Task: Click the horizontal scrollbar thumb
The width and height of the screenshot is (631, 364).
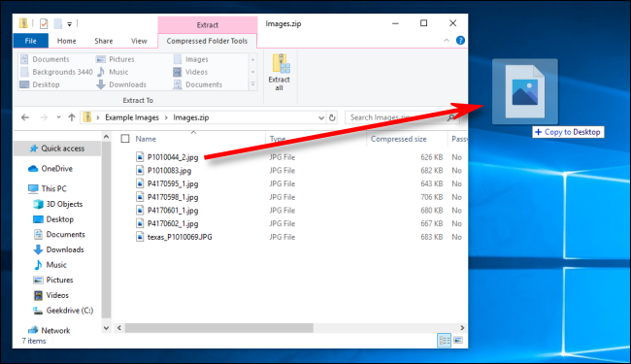Action: 219,328
